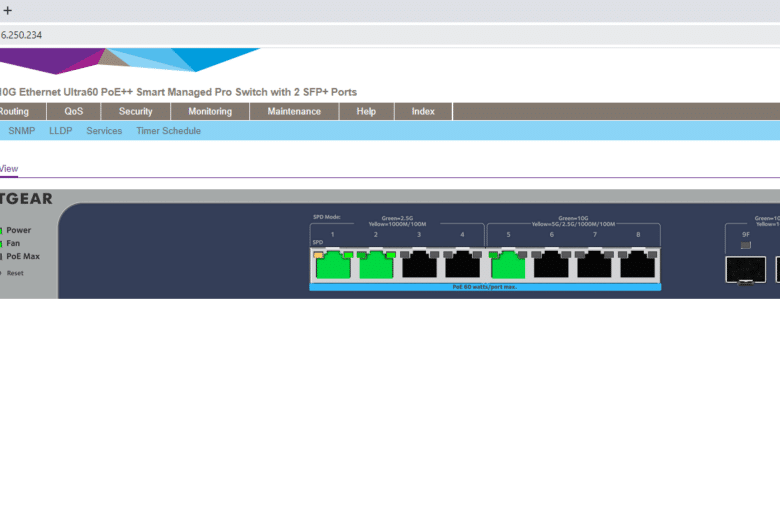Click the PoE 60 watts/port max bar
The width and height of the screenshot is (780, 516).
coord(485,287)
